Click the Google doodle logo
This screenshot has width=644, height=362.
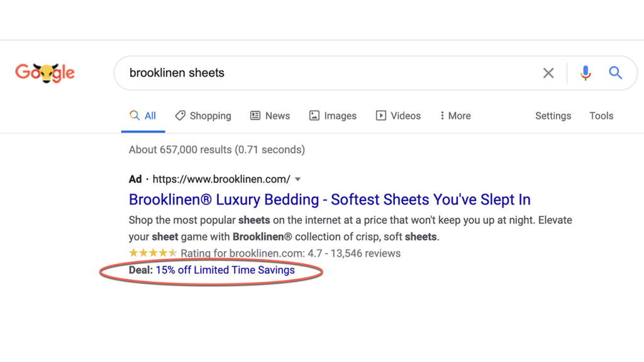click(45, 73)
